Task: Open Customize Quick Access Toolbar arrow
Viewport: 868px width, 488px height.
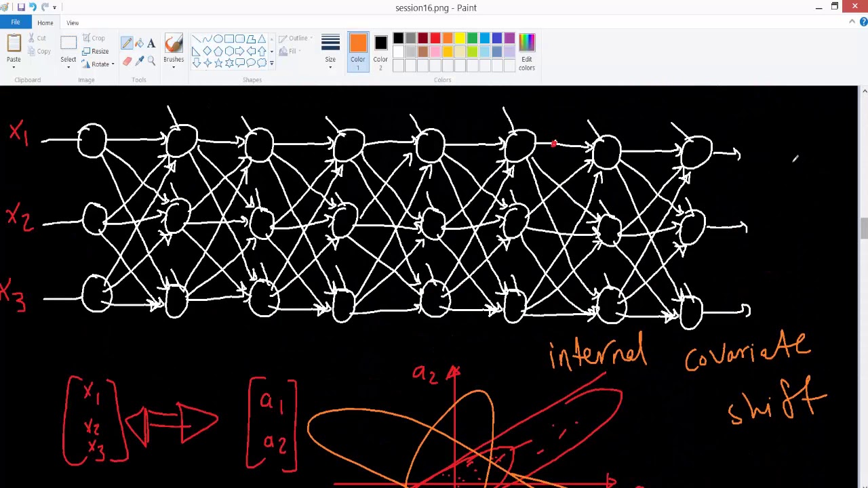Action: [55, 7]
